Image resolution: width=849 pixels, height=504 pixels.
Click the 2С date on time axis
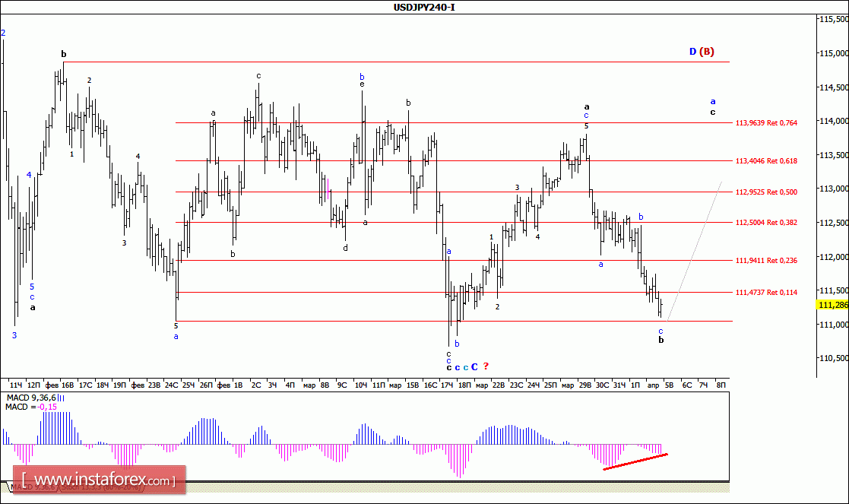[256, 385]
